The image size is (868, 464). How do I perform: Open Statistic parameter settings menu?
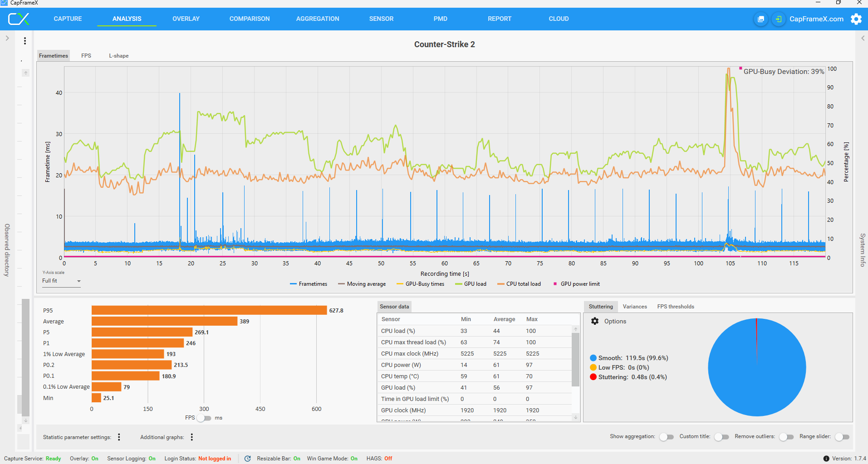pos(119,437)
